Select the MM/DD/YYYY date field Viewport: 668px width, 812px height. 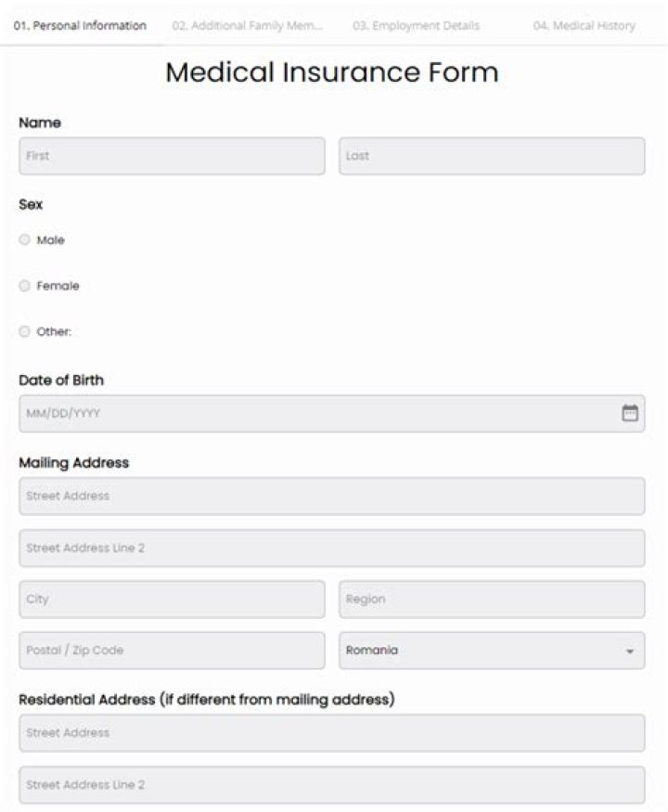pos(278,412)
